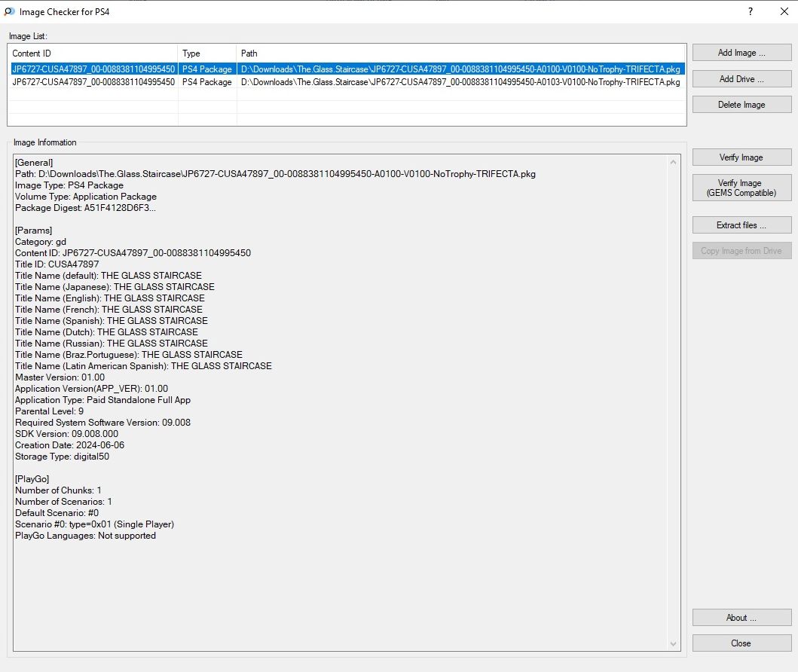Click the Number of Scenarios: 1 line
This screenshot has width=798, height=672.
point(63,501)
